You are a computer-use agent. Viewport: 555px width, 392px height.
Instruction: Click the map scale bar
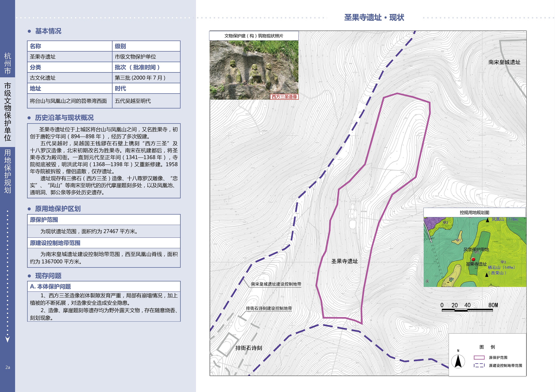pos(467,310)
